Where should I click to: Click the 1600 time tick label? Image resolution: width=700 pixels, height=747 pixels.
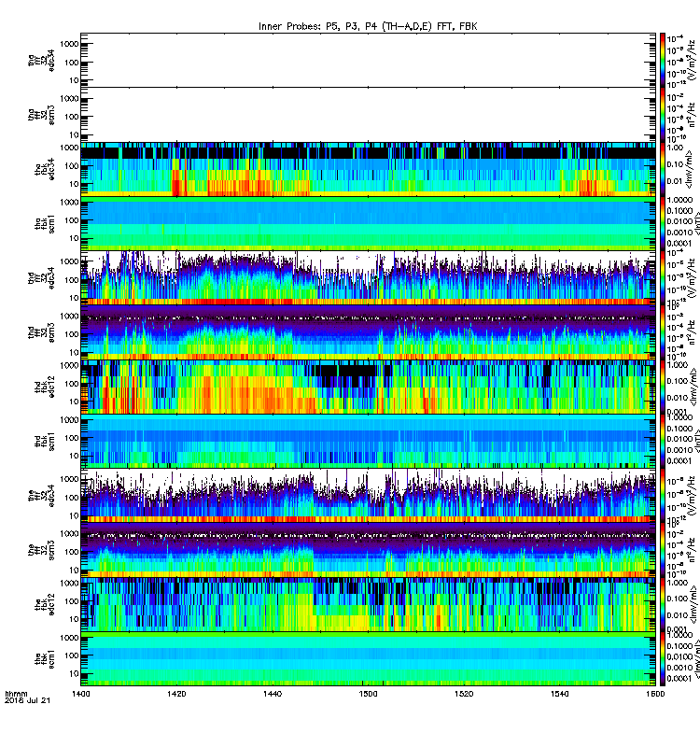[x=655, y=694]
